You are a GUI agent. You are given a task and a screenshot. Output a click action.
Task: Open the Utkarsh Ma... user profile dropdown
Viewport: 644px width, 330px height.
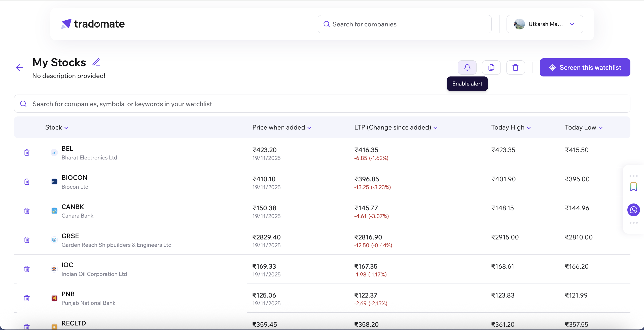(545, 24)
